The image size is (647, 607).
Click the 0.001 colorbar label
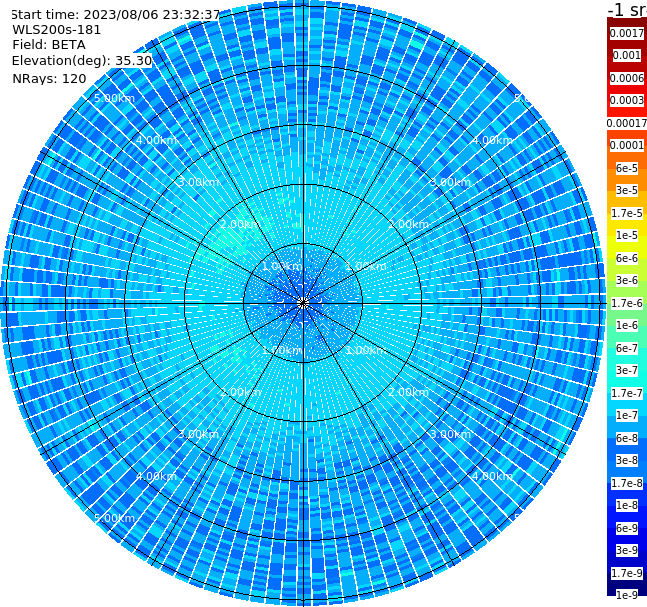627,55
